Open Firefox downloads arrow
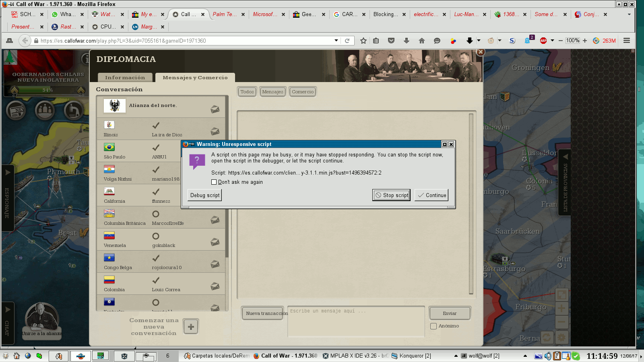Screen dimensions: 644x362 407,41
